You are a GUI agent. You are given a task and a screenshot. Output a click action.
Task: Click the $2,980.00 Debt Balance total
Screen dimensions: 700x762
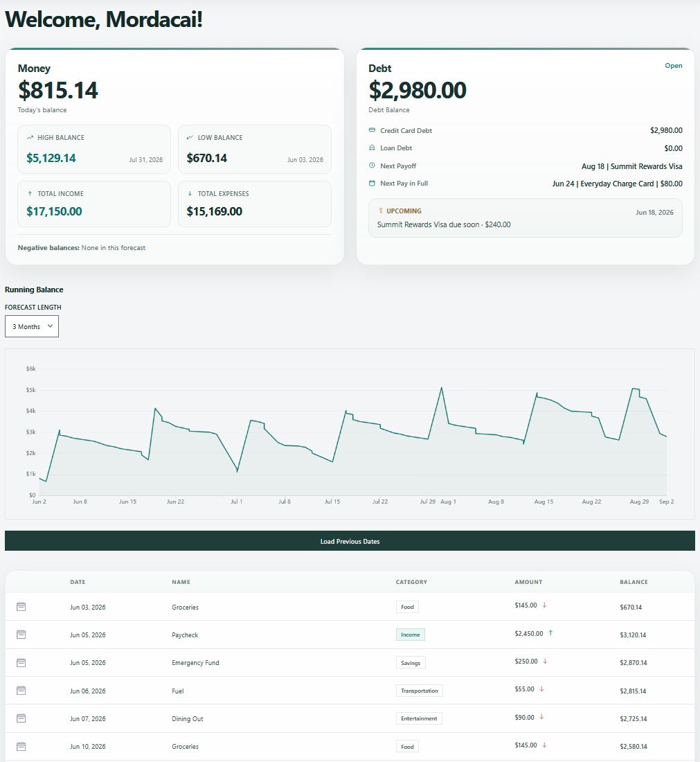pos(418,90)
